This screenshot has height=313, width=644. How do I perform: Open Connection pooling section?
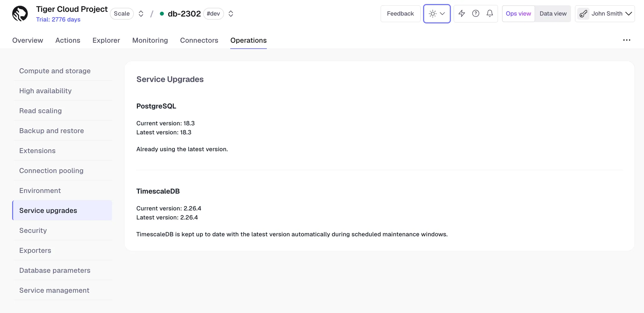tap(63, 171)
